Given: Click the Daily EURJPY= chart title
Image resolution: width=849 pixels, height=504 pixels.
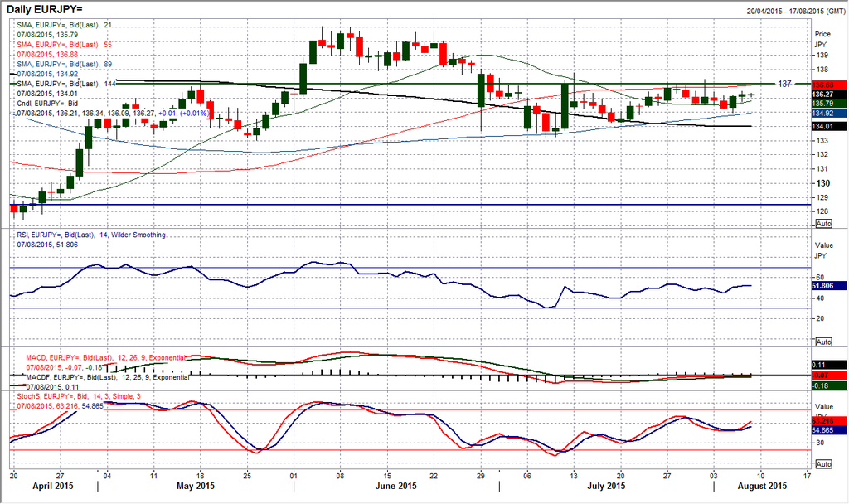Looking at the screenshot, I should pos(45,9).
